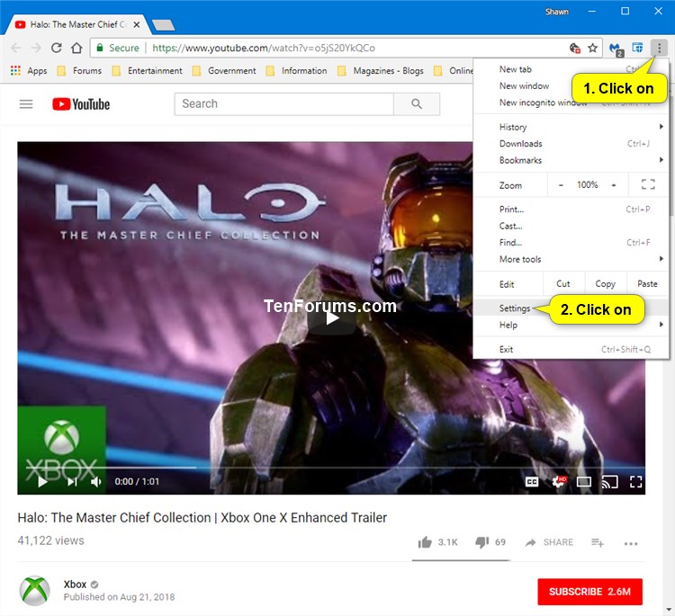The width and height of the screenshot is (675, 616).
Task: Click the extension icon with badge 2
Action: (x=616, y=49)
